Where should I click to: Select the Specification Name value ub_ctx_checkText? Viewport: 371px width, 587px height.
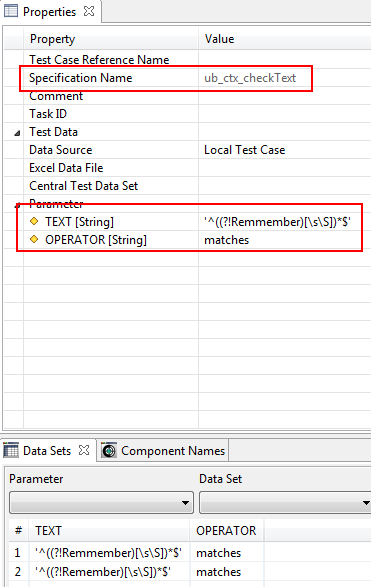click(x=250, y=78)
